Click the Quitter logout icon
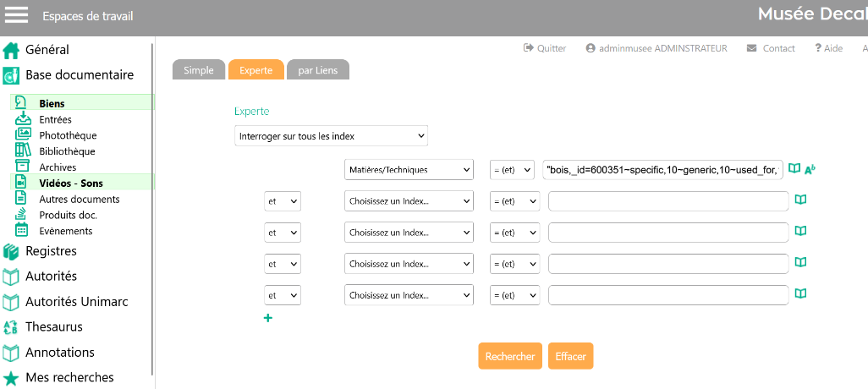 coord(529,48)
